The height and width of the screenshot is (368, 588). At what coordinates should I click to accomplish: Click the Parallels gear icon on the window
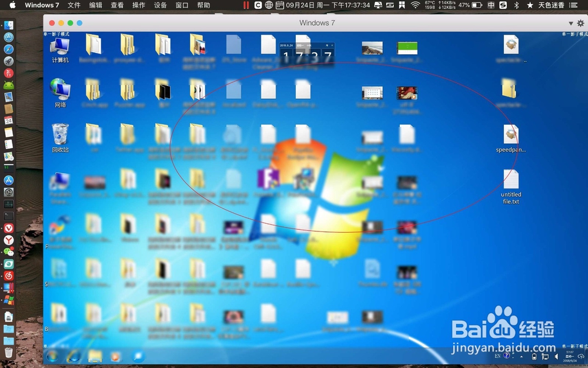pos(580,23)
